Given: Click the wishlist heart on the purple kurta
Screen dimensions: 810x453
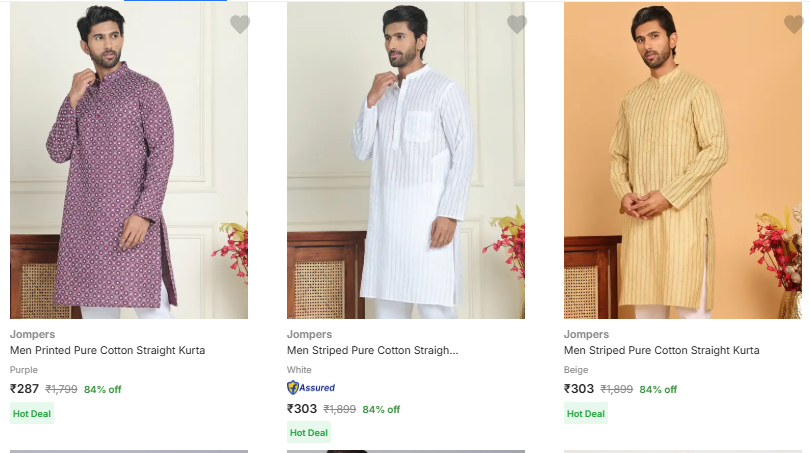Looking at the screenshot, I should [239, 24].
